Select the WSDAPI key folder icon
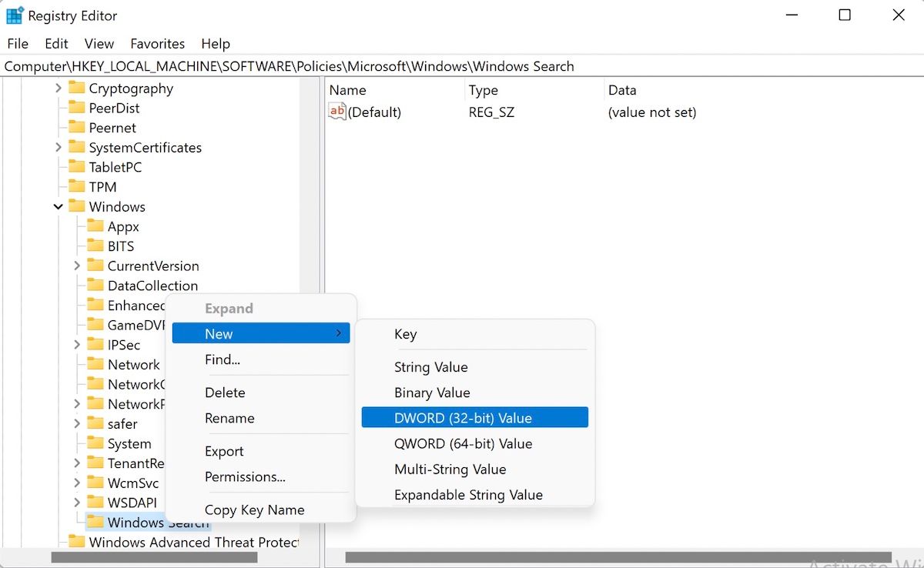Screen dimensions: 924x568 pyautogui.click(x=95, y=502)
